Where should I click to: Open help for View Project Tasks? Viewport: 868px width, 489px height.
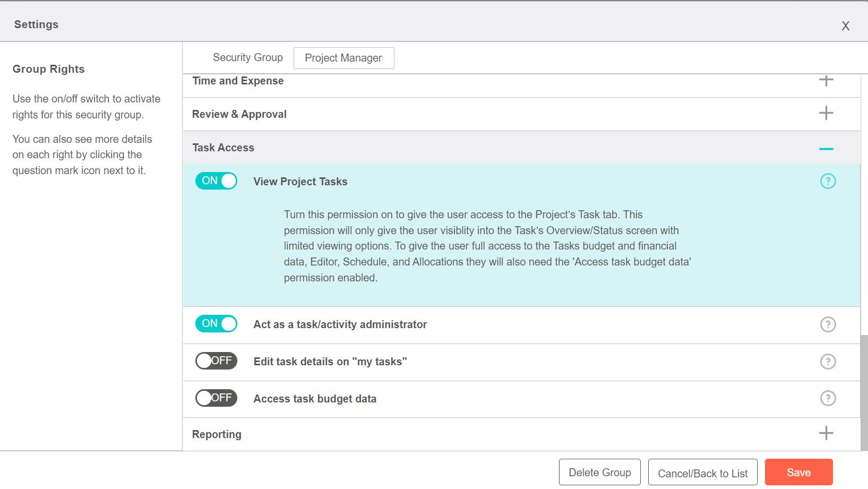[x=828, y=181]
